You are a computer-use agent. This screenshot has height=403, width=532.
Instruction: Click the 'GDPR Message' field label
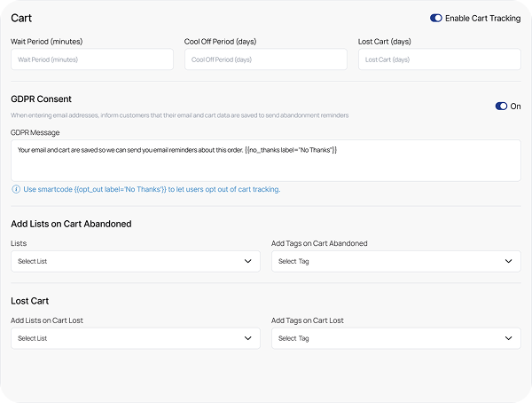tap(35, 132)
